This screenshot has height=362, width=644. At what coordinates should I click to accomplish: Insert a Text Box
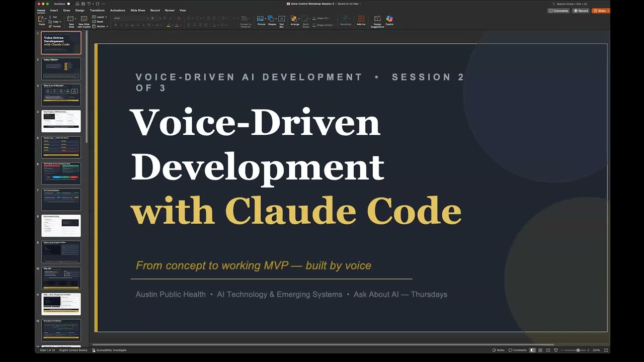[x=281, y=21]
